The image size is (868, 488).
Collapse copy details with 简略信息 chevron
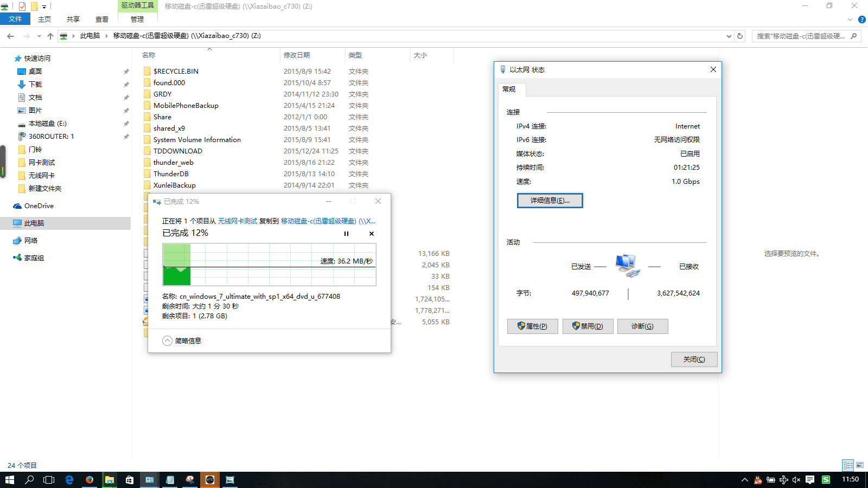(167, 341)
